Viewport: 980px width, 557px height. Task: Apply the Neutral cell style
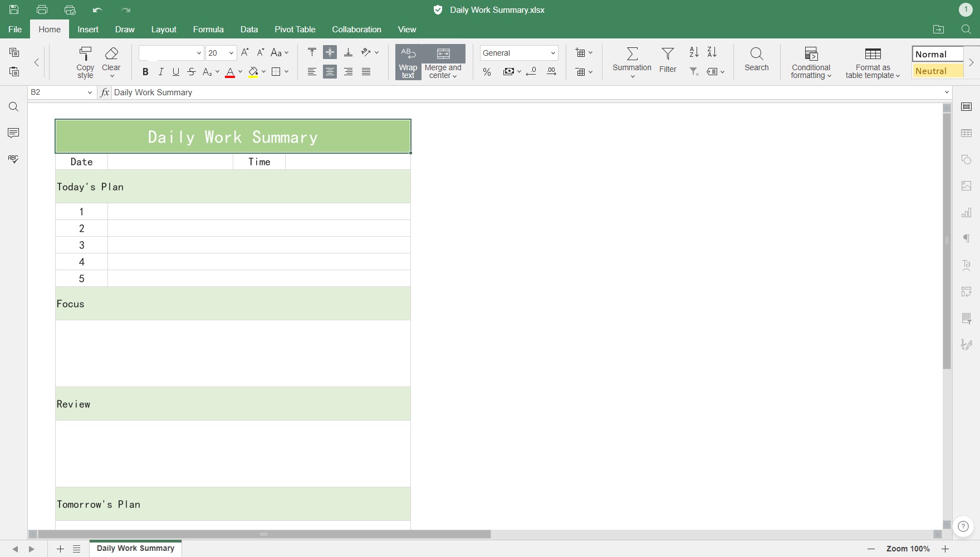tap(938, 71)
